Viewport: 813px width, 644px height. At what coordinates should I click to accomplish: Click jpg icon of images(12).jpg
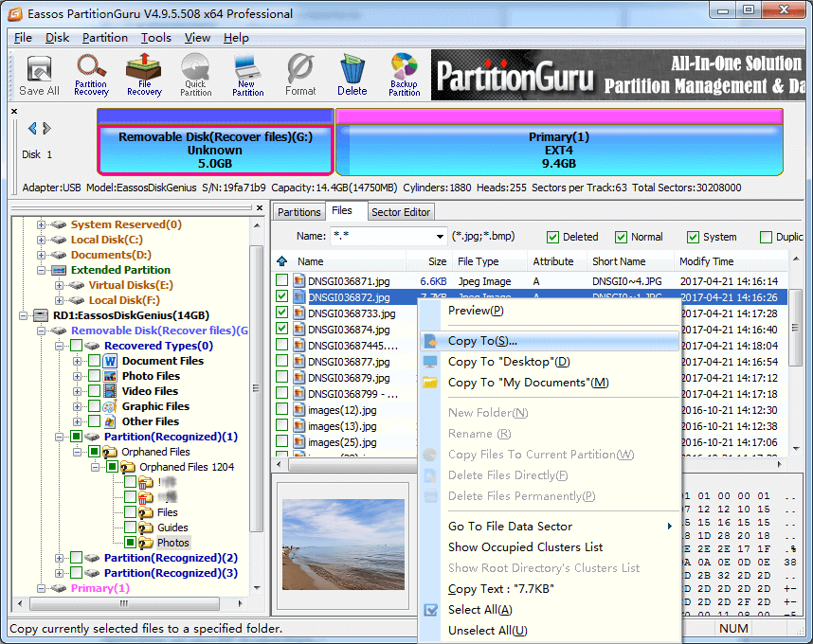tap(299, 410)
